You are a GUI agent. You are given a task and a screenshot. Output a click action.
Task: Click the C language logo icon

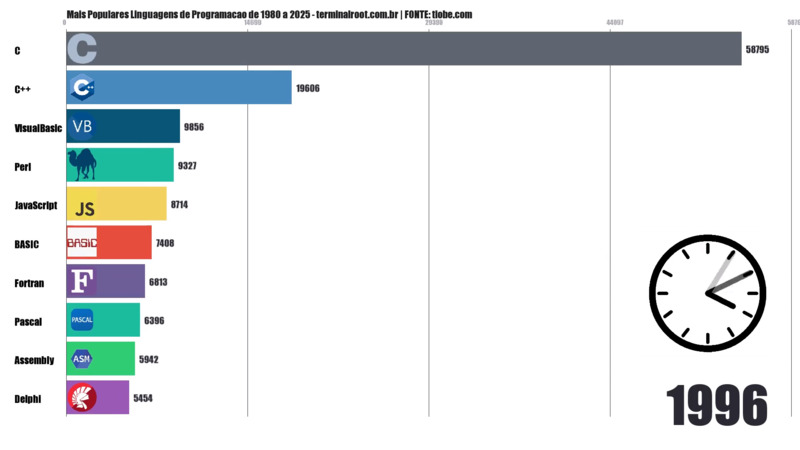tap(82, 49)
